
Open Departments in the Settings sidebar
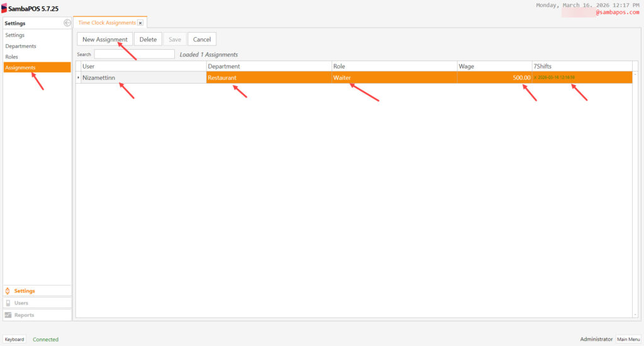pos(21,46)
